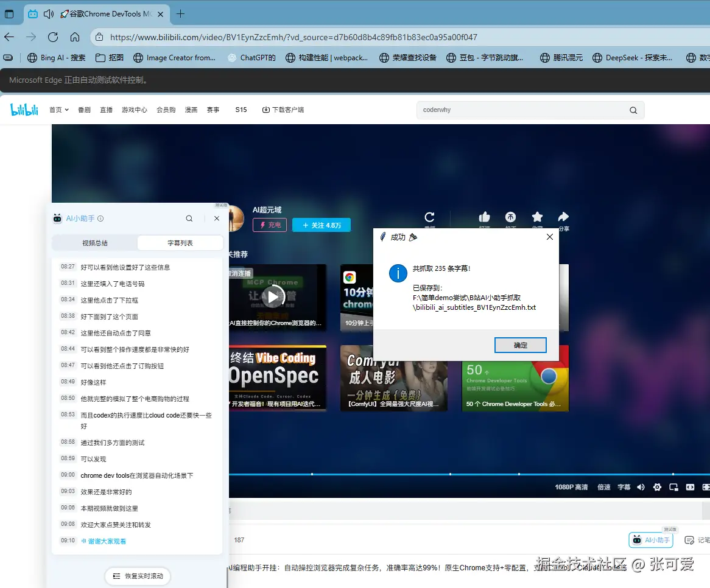
Task: Switch to the 视频总结 tab
Action: tap(94, 243)
